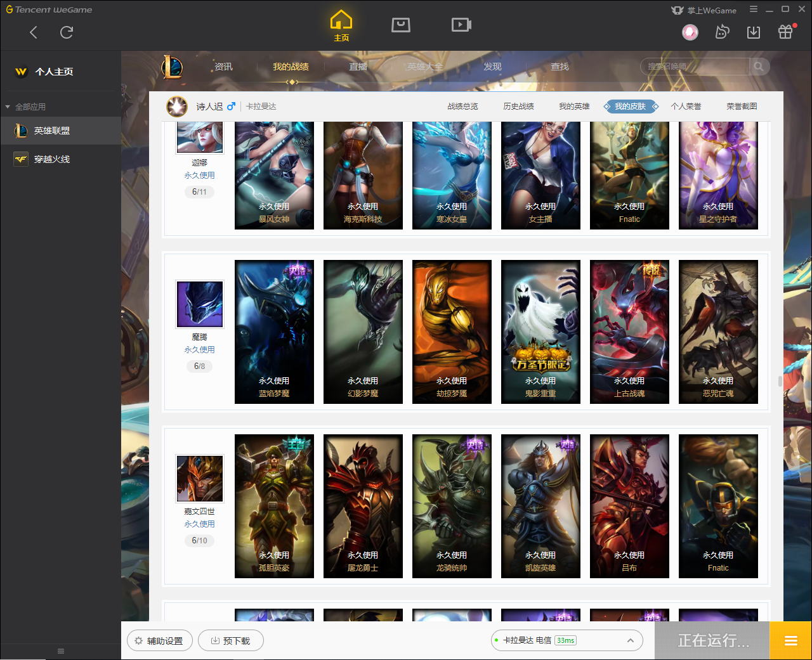Open the 暴风女神 skin card
The width and height of the screenshot is (812, 660).
[x=274, y=175]
